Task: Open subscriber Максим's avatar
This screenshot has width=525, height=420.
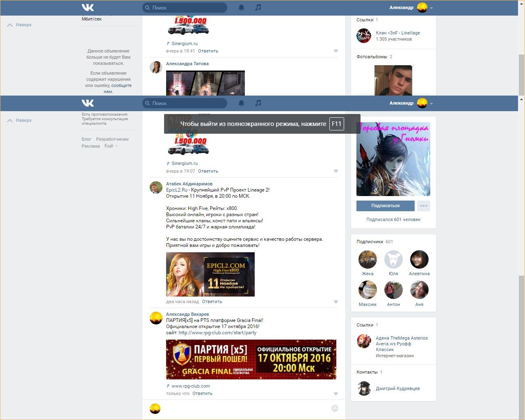Action: click(367, 290)
